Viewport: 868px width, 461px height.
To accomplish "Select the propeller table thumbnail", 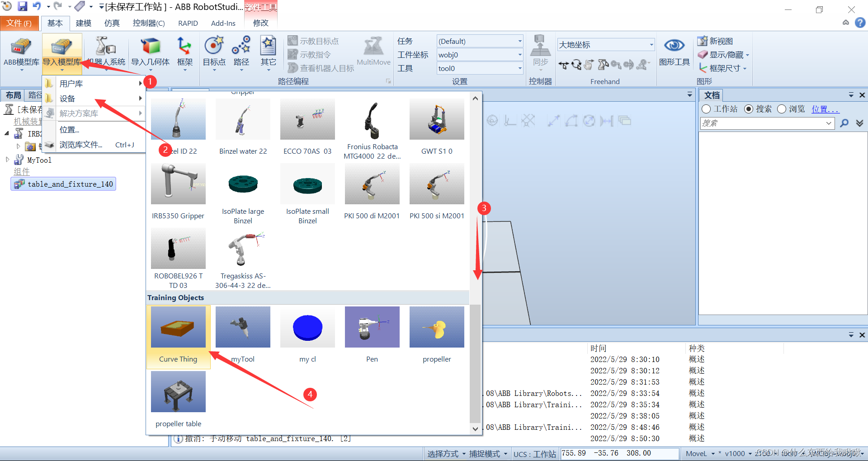I will 178,391.
